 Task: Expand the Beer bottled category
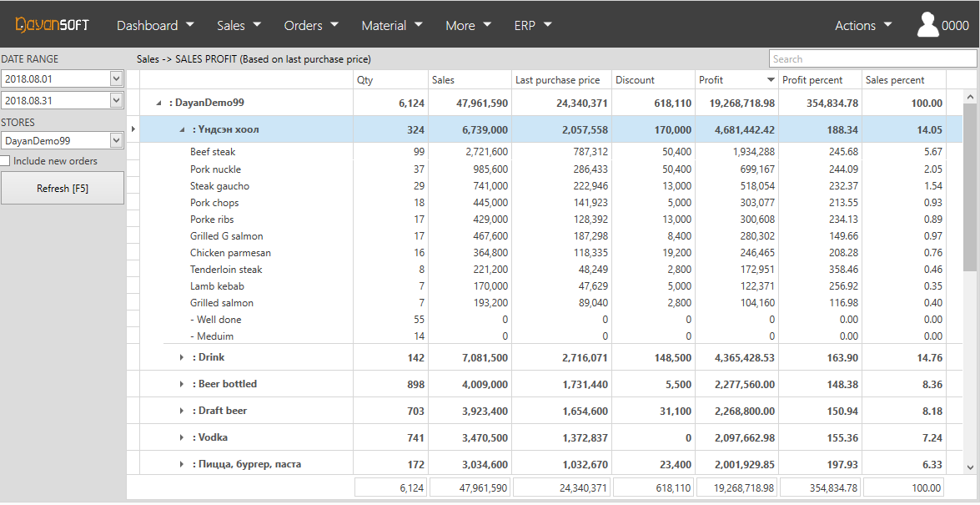(x=182, y=384)
